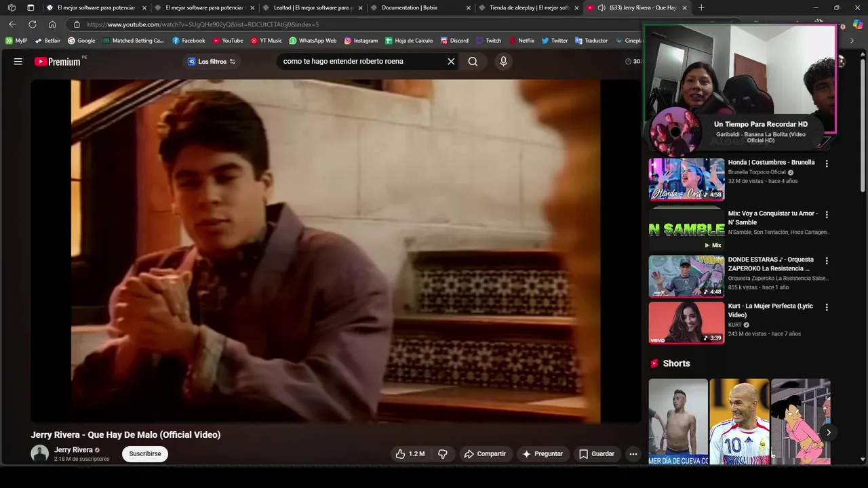
Task: Open the Hoja de Calculo bookmark
Action: (x=409, y=41)
